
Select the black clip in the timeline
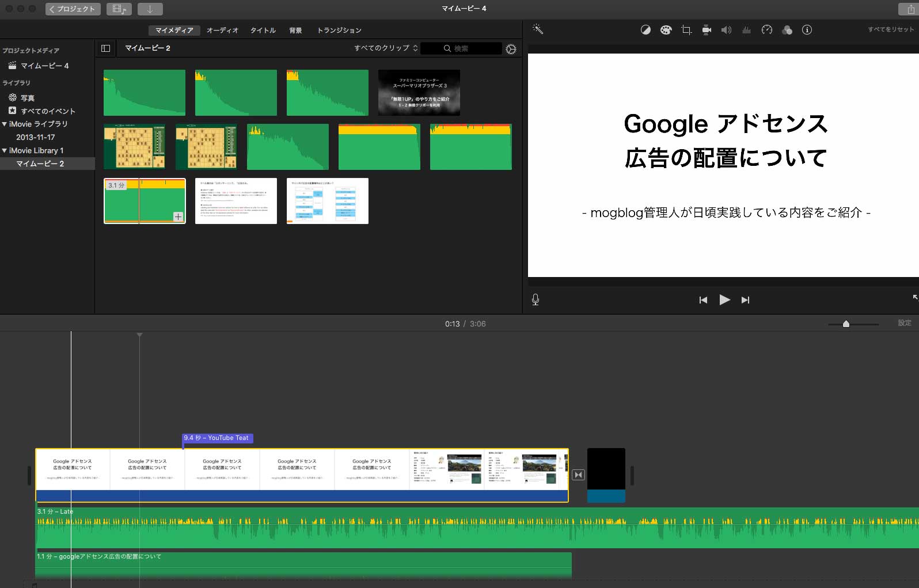tap(606, 475)
